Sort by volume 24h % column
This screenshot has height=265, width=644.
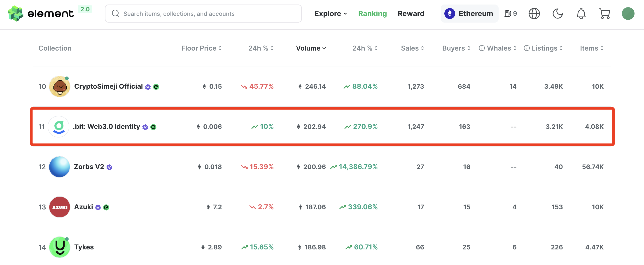tap(365, 48)
